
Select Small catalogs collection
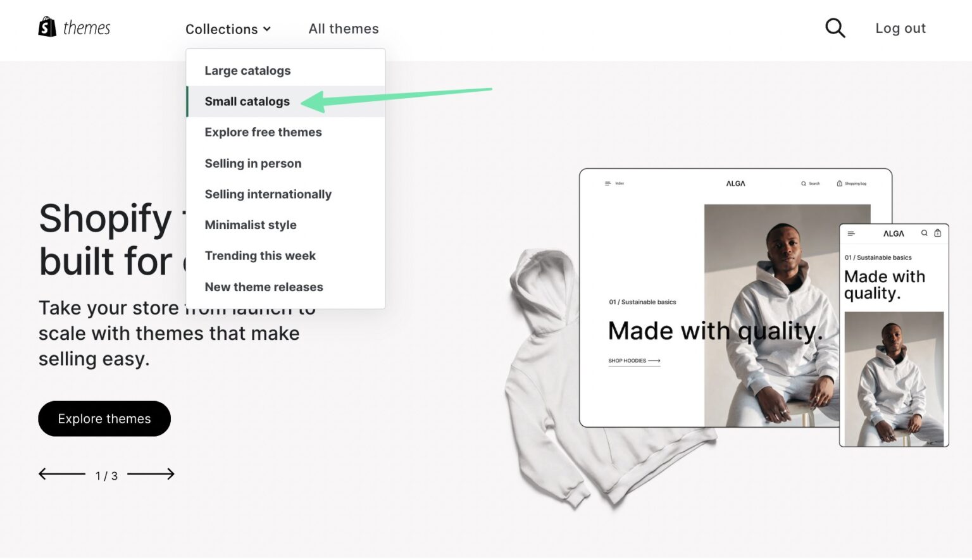[247, 101]
